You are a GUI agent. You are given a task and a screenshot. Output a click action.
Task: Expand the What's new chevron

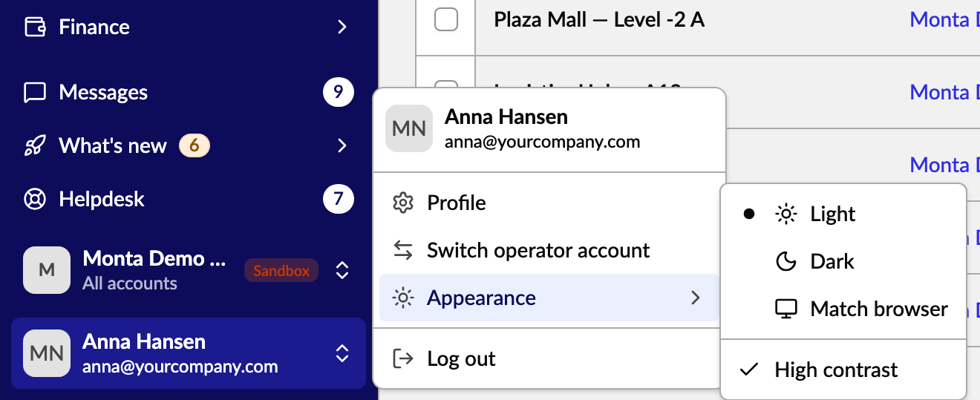[x=342, y=145]
